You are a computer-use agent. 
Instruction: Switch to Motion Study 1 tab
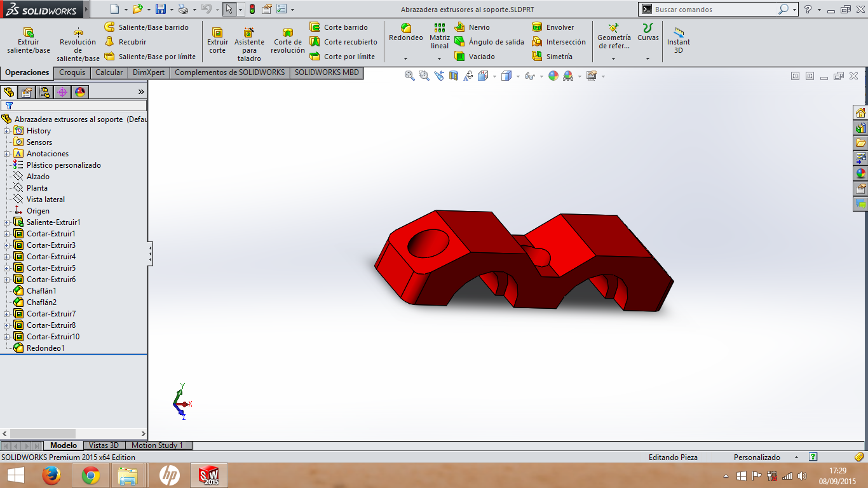coord(158,445)
